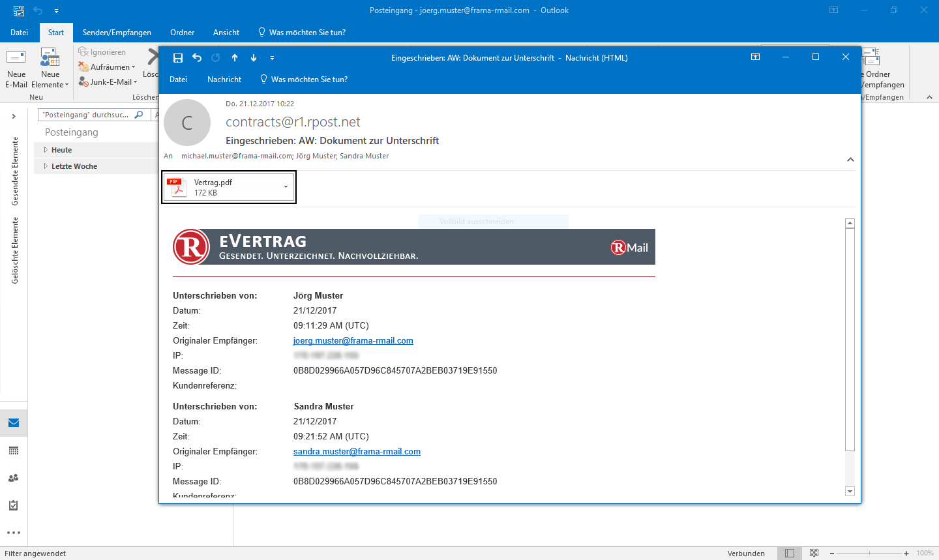Switch to Mail view icon
Image resolution: width=939 pixels, height=560 pixels.
[14, 423]
